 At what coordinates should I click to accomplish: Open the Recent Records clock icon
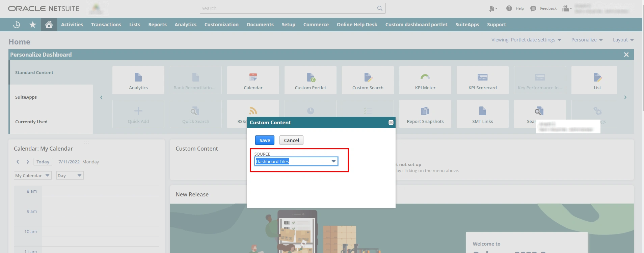click(x=17, y=25)
